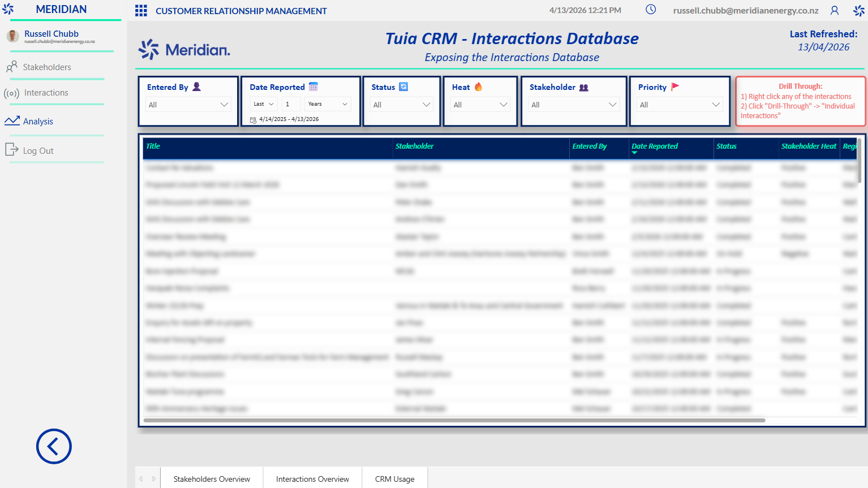Click 'Exposing the Interactions Database' subtitle

coord(512,57)
